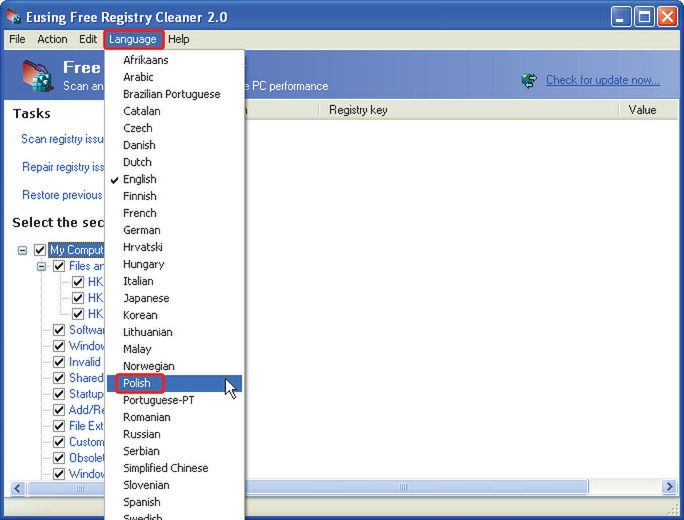Close the Language menu via its header

pos(133,39)
